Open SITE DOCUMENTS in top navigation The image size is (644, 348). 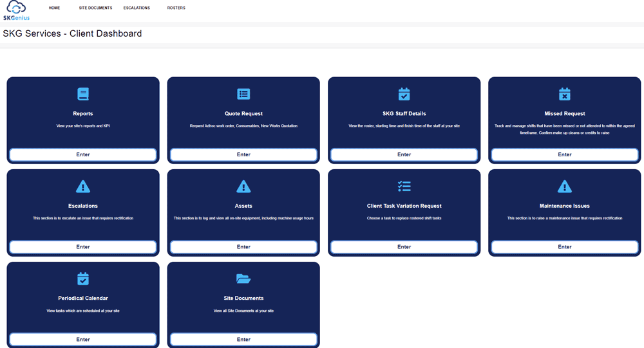96,8
